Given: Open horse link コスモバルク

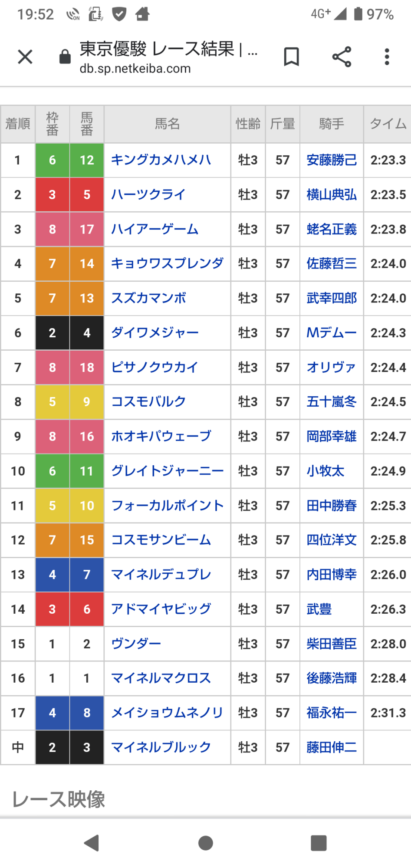Looking at the screenshot, I should pyautogui.click(x=148, y=402).
